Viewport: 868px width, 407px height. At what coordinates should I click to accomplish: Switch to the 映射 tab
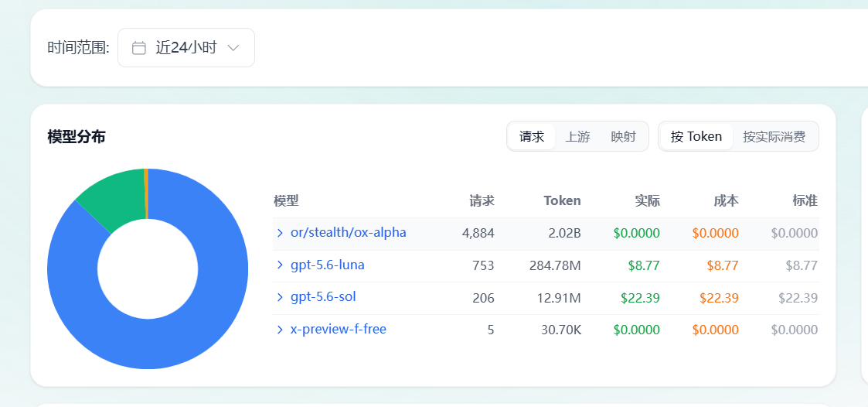click(623, 136)
